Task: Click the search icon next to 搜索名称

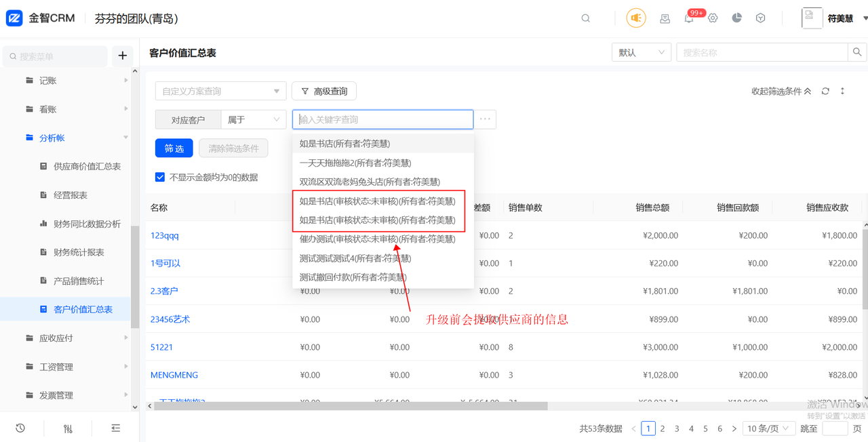Action: click(857, 52)
